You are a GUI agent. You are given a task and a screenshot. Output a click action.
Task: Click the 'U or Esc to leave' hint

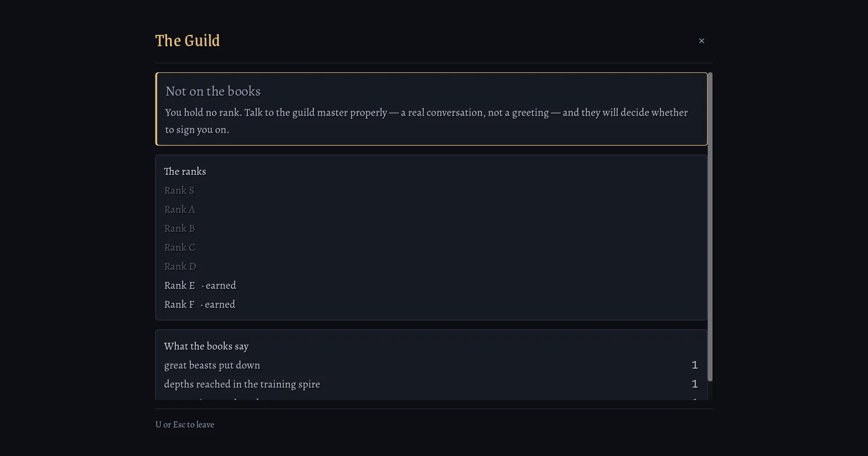tap(184, 425)
